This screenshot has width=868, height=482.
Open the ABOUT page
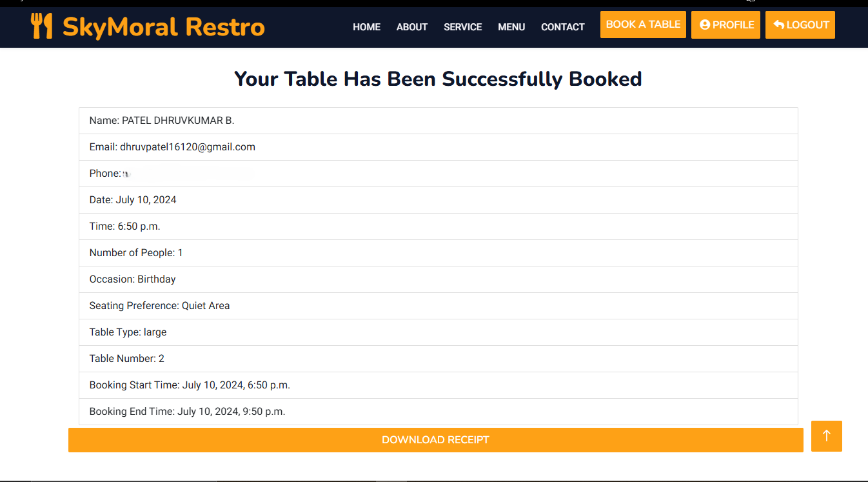point(412,27)
